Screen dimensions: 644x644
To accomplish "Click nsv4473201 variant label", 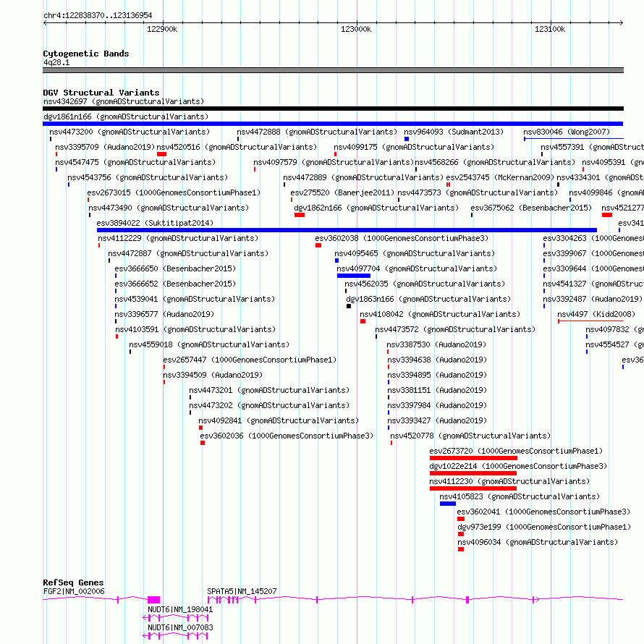I will click(x=269, y=390).
